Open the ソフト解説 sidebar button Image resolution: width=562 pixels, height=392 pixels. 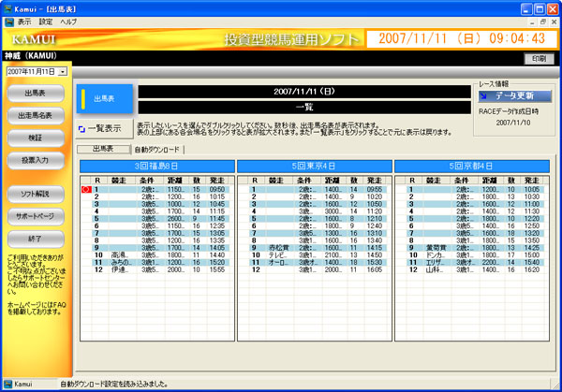click(x=36, y=194)
